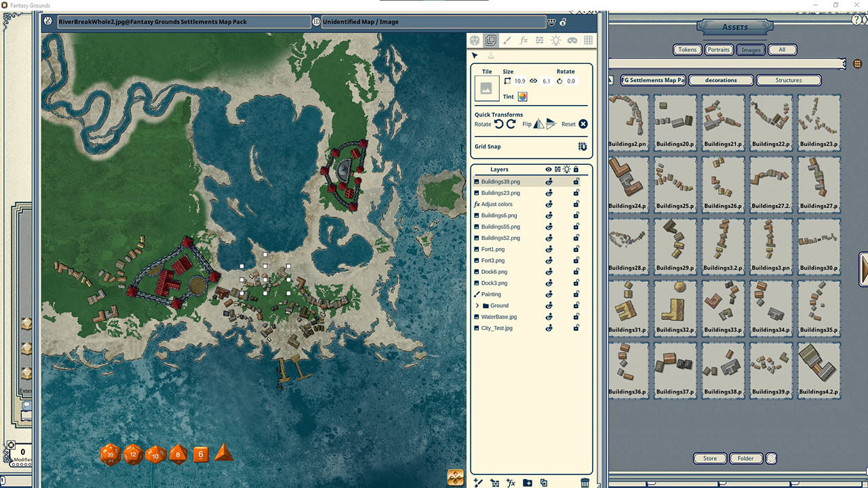Image resolution: width=868 pixels, height=488 pixels.
Task: Flip the tile horizontally
Action: (x=538, y=124)
